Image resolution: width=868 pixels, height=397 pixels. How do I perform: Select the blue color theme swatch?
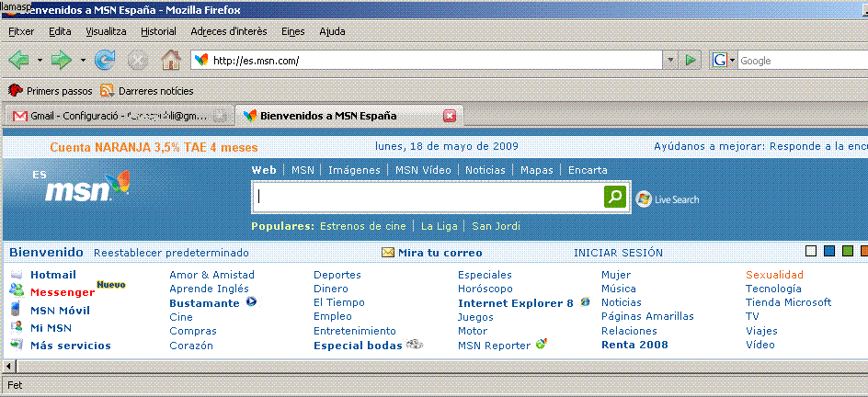(x=829, y=251)
